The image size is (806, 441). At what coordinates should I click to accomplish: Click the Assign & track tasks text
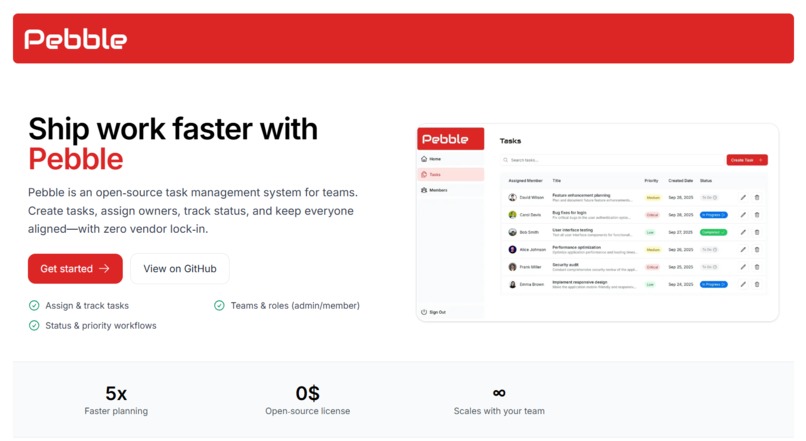pos(87,306)
